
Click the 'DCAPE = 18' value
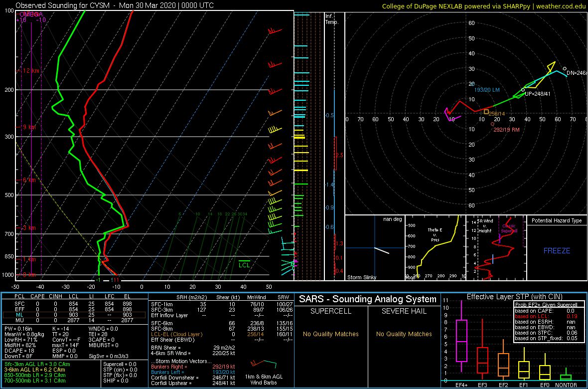(18, 350)
